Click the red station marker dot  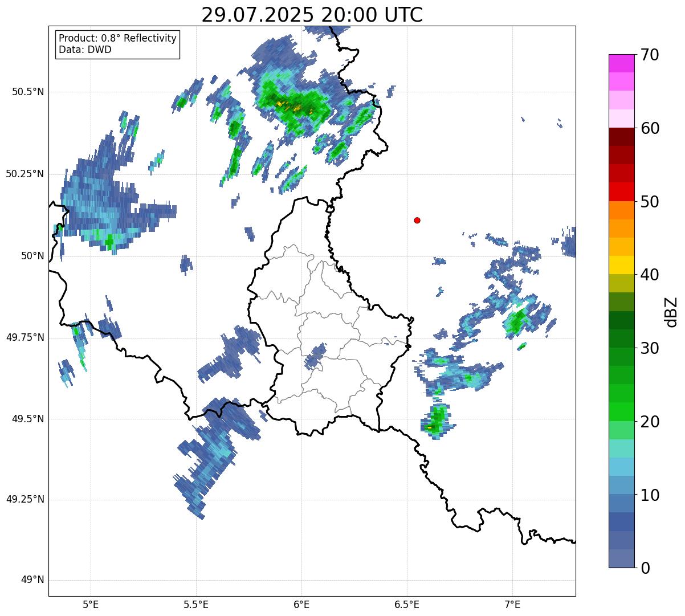(x=417, y=220)
